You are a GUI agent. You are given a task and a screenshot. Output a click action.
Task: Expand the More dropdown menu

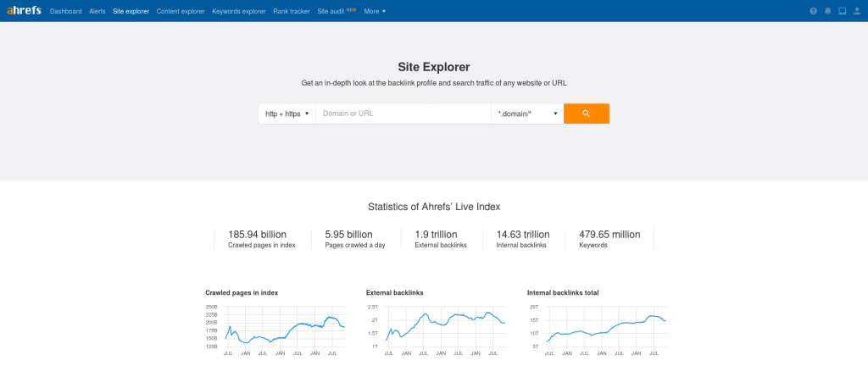(375, 11)
